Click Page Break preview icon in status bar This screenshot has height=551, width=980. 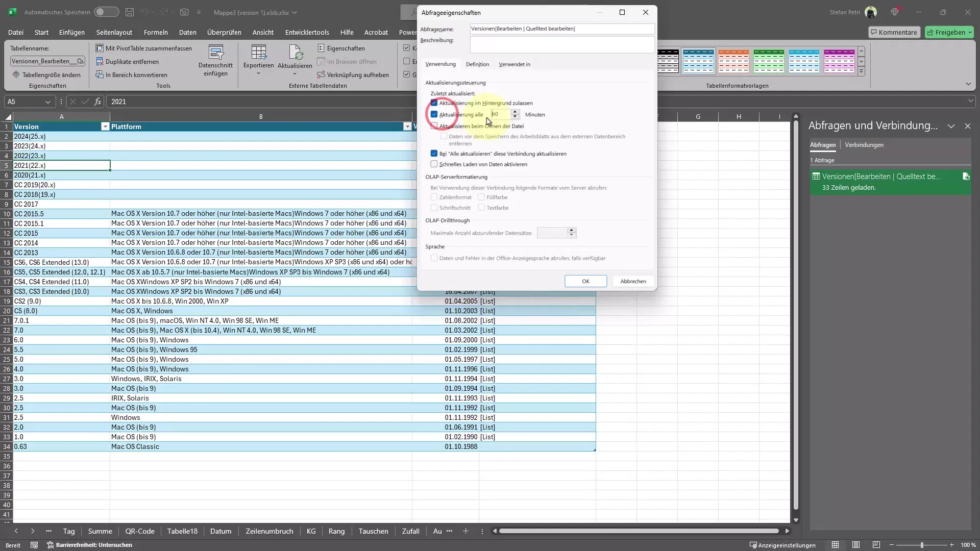pyautogui.click(x=876, y=545)
